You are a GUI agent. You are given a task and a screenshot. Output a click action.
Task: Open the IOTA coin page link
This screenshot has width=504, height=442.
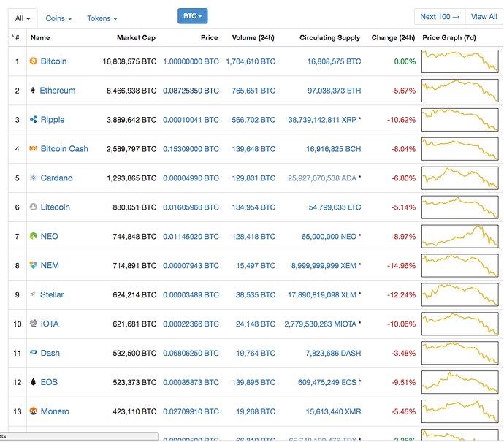click(50, 324)
